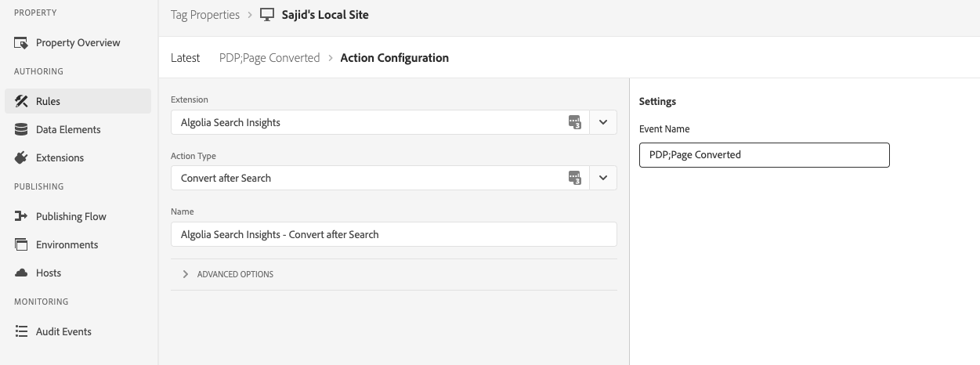Click the Hosts cloud icon
980x365 pixels.
pos(21,273)
